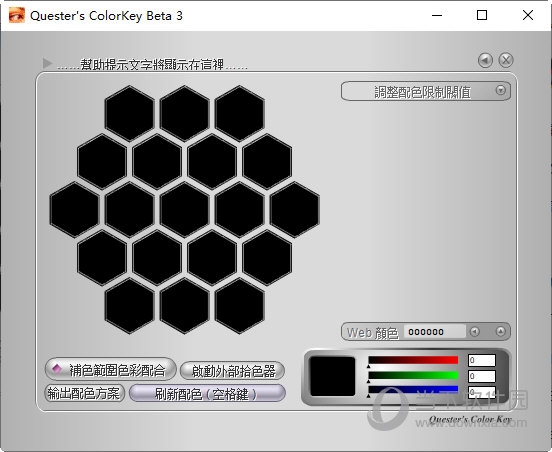Click the 啟動外部拾色器 button
Viewport: 552px width, 452px height.
[x=232, y=371]
